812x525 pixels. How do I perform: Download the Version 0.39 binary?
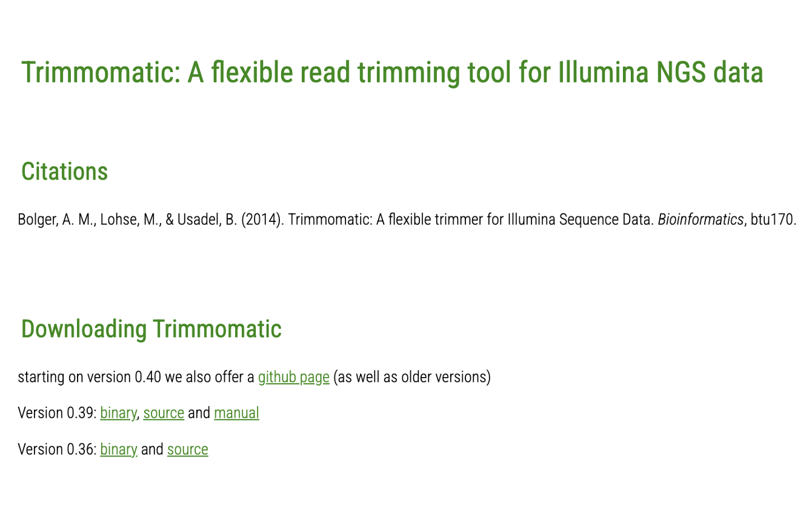coord(118,413)
